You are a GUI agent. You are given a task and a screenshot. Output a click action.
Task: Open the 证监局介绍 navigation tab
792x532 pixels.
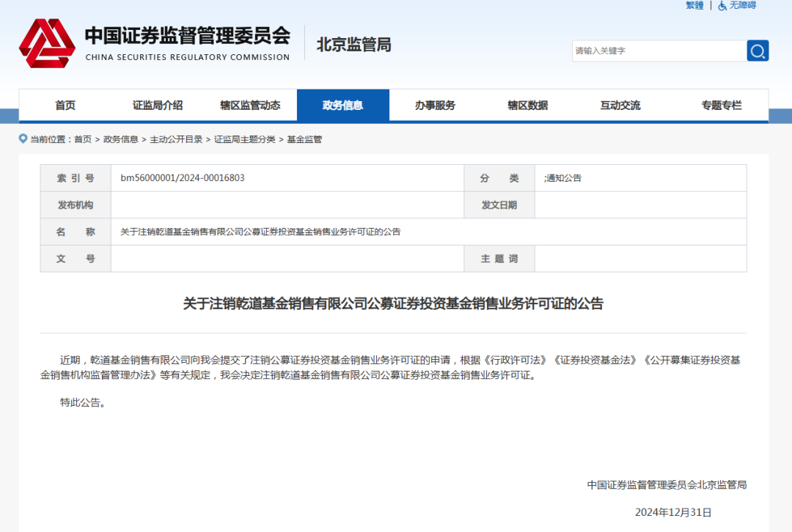[x=158, y=105]
